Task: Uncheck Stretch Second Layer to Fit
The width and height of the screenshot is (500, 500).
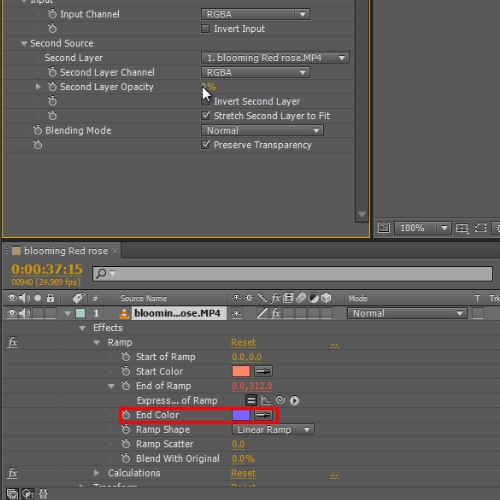Action: pyautogui.click(x=205, y=116)
